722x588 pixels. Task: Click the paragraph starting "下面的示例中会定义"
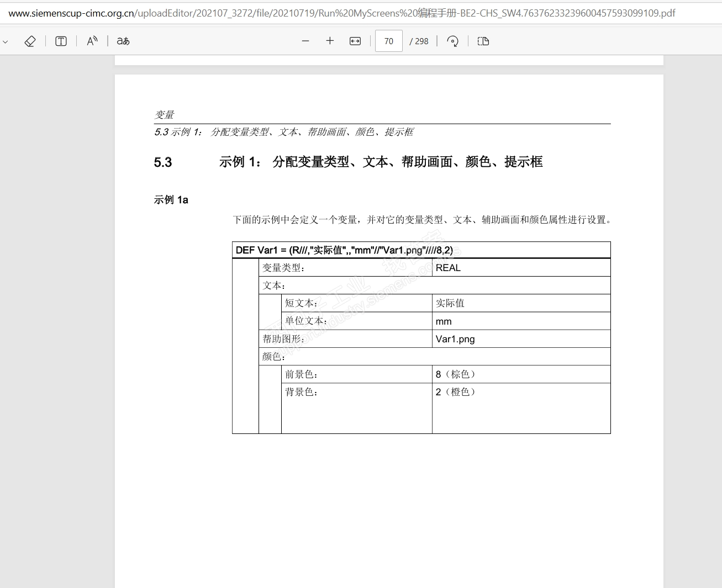coord(423,220)
